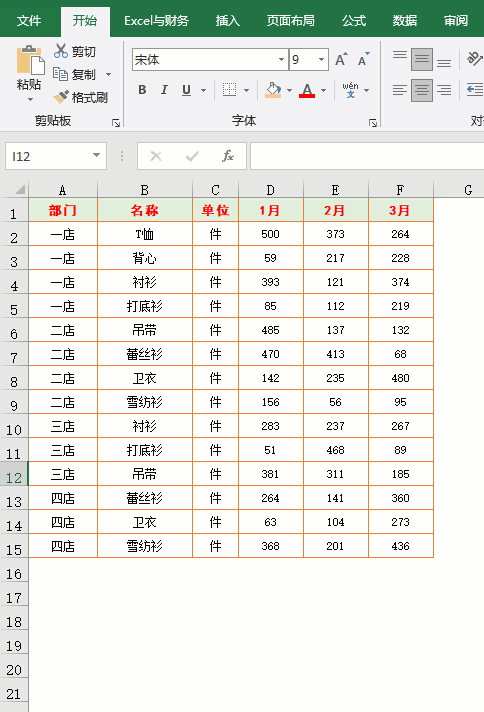Switch to the 插入 tab
484x712 pixels.
(x=227, y=20)
